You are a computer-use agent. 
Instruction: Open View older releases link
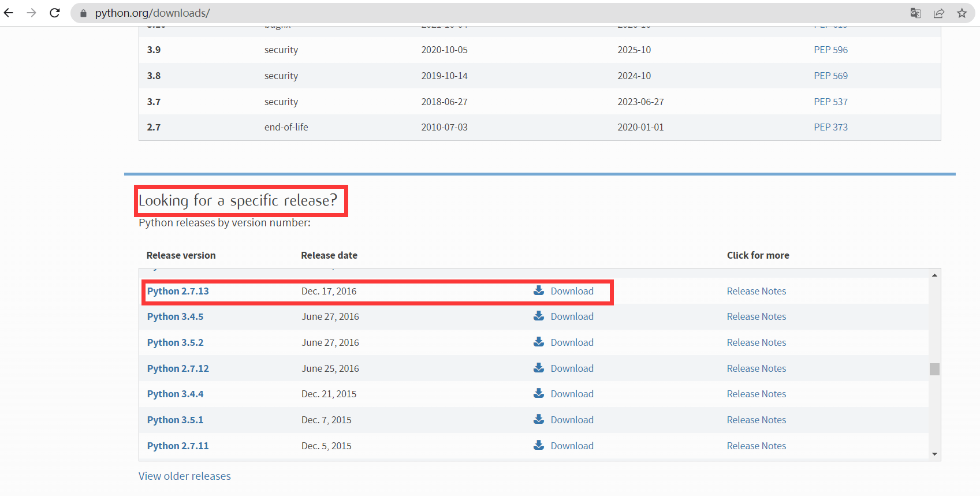[184, 476]
